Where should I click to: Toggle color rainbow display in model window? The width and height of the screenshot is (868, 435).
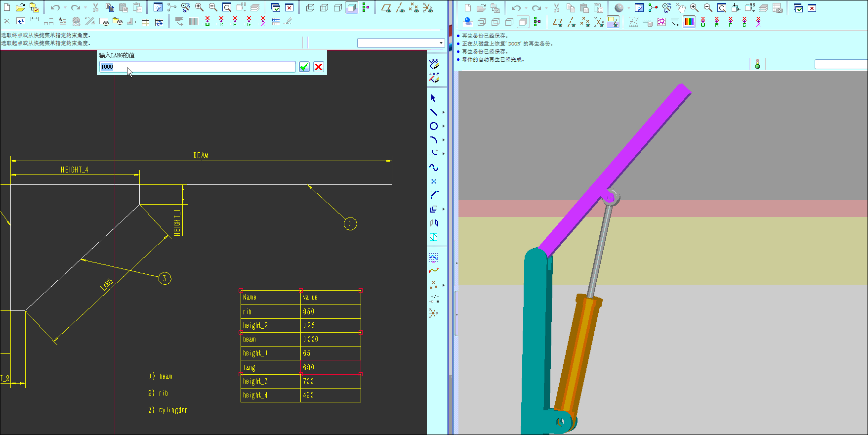(x=689, y=21)
